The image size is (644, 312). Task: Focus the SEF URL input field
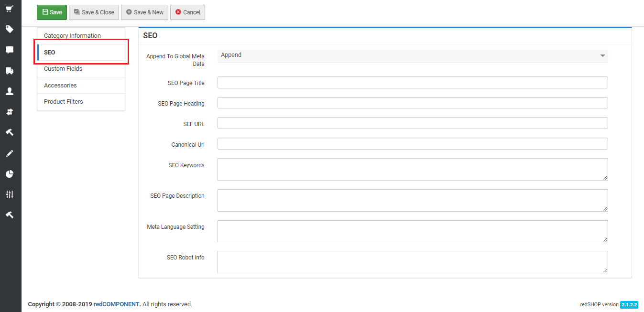click(413, 123)
